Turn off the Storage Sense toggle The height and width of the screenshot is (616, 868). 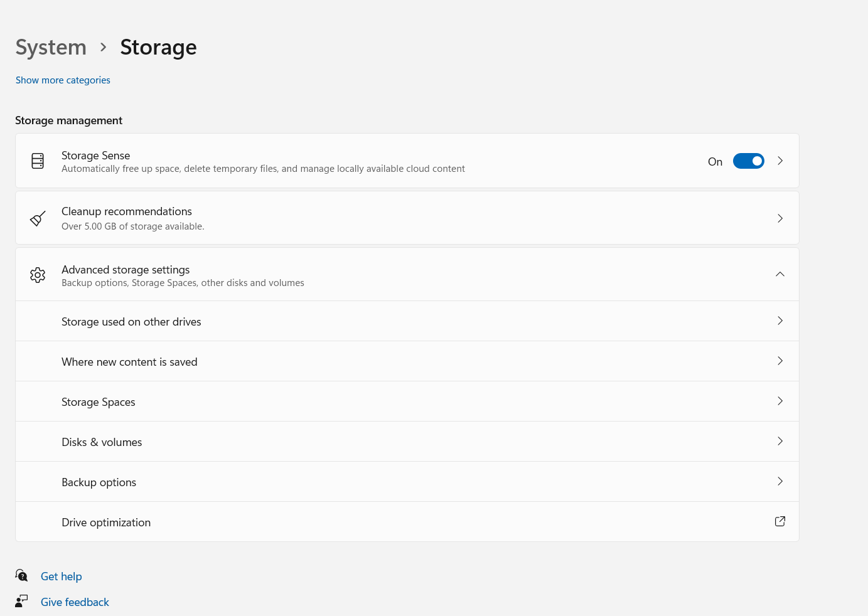coord(748,161)
